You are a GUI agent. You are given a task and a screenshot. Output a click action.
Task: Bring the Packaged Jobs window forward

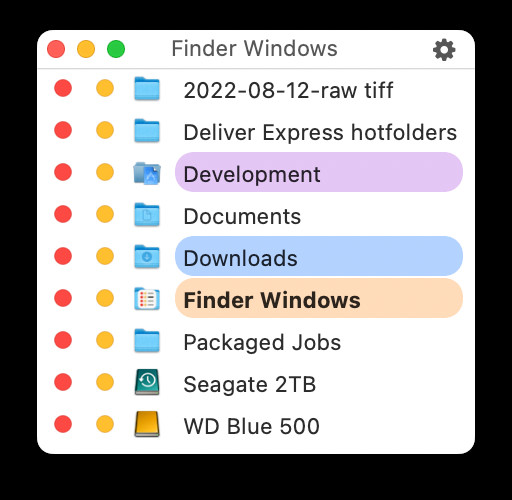click(x=262, y=342)
